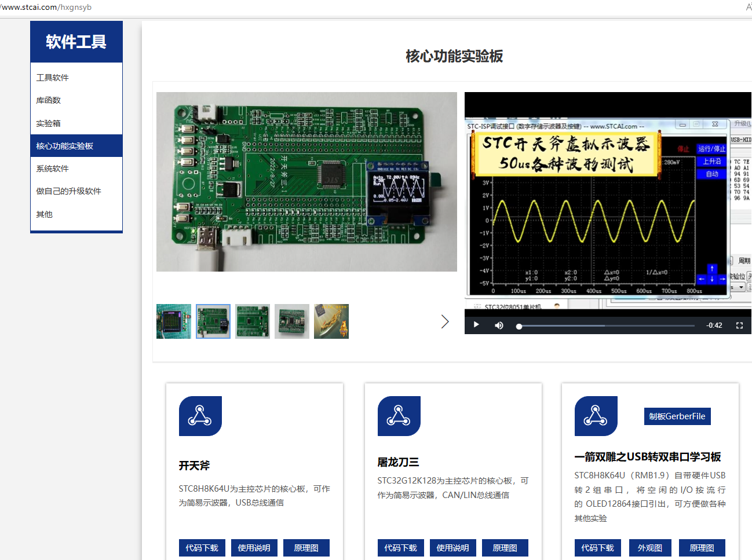Viewport: 752px width, 560px height.
Task: Click the 开天斧 card icon
Action: coord(200,416)
